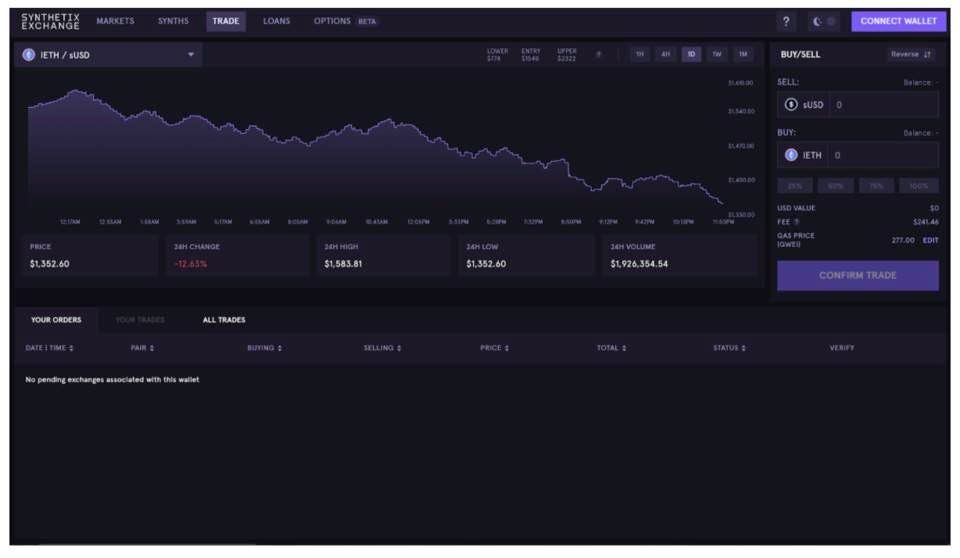Select the 4H chart period
960x558 pixels.
click(666, 55)
